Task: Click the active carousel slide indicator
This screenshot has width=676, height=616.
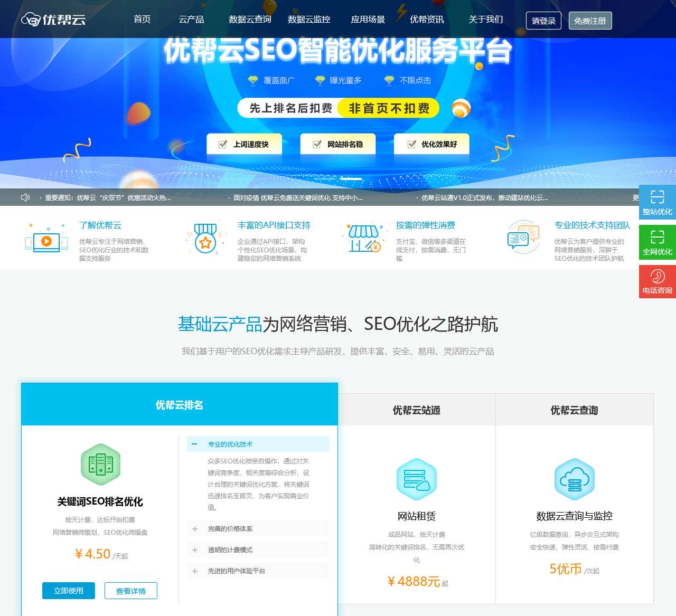Action: 351,179
